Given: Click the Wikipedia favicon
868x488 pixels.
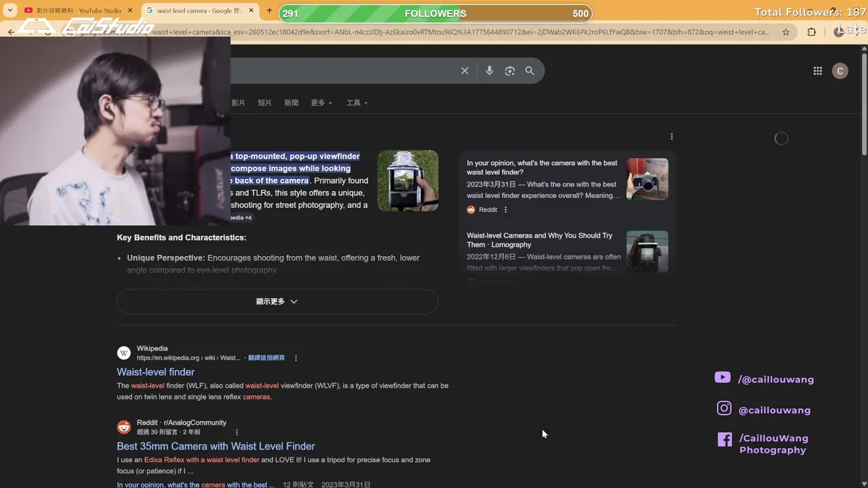Looking at the screenshot, I should [123, 353].
